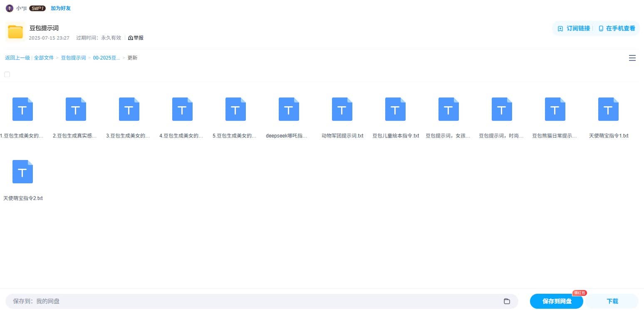
Task: Open the deepseek哪吒指令 file icon
Action: (289, 109)
